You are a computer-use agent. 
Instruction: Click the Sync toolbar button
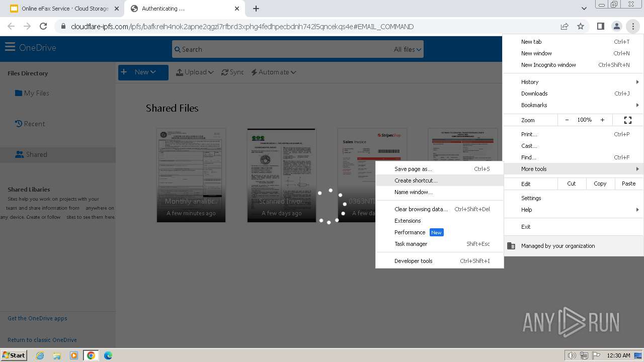pos(232,72)
